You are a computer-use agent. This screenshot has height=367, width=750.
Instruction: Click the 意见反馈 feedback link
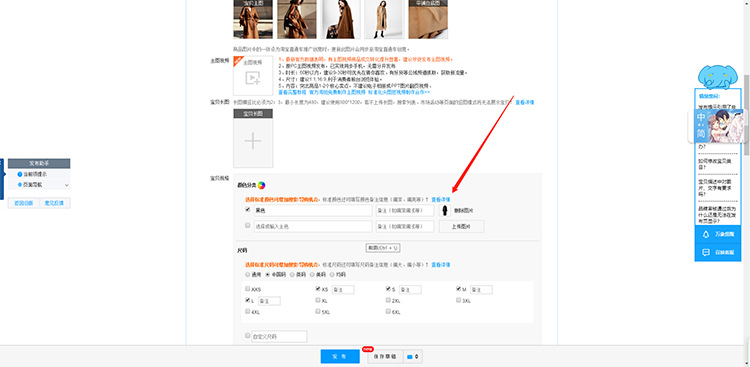tap(55, 203)
